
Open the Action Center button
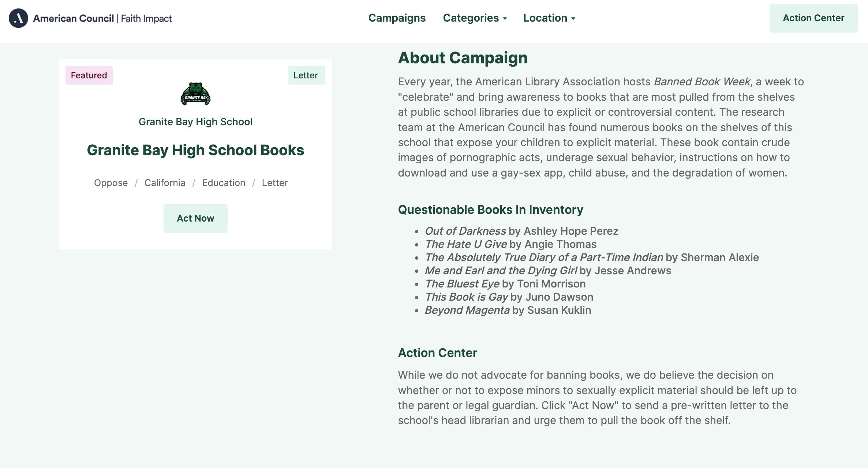(x=813, y=18)
